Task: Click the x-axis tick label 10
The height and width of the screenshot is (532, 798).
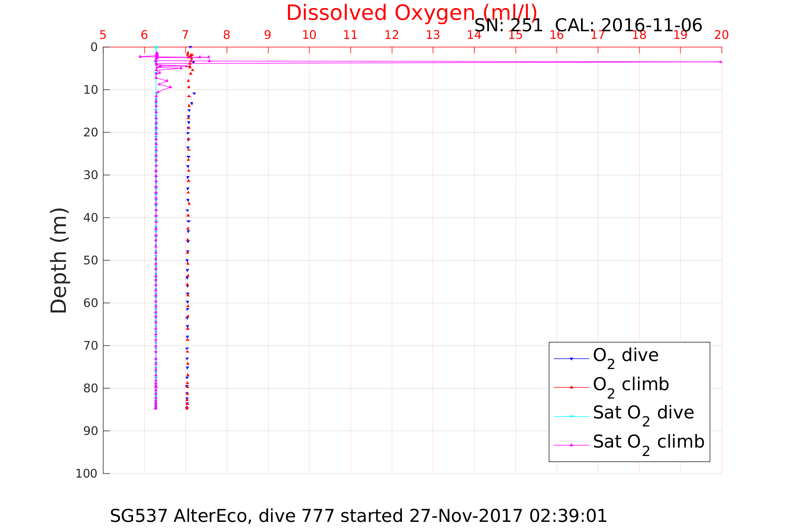Action: click(x=309, y=35)
